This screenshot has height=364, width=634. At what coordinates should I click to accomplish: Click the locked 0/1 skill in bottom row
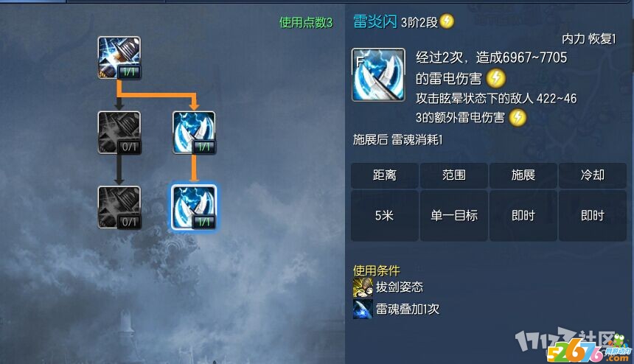(119, 207)
